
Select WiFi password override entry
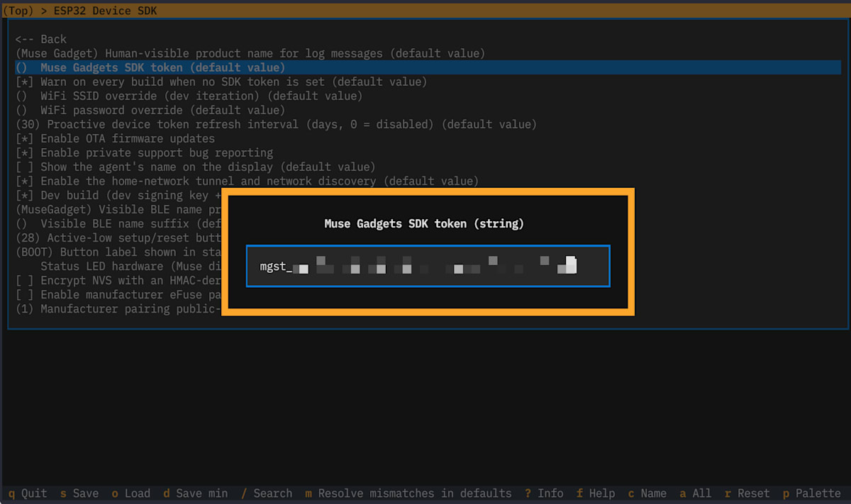(150, 110)
